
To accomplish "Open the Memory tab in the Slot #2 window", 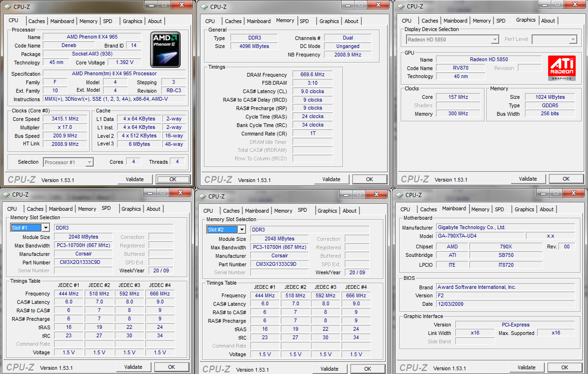I will [x=283, y=211].
